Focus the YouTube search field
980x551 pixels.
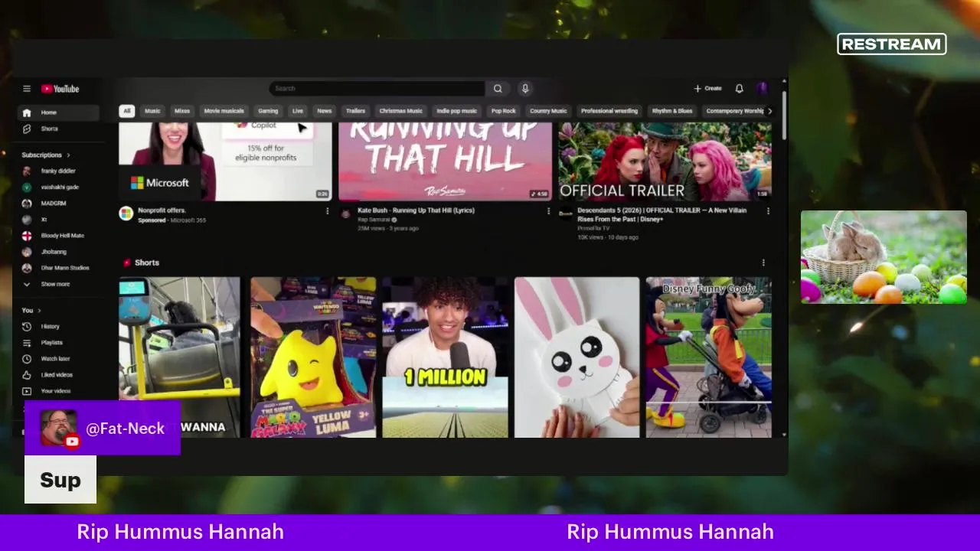(x=377, y=89)
